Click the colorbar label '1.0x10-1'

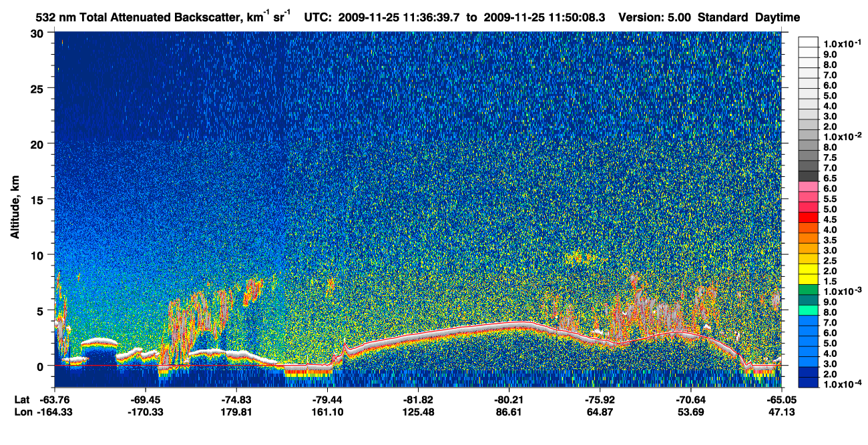(x=841, y=43)
